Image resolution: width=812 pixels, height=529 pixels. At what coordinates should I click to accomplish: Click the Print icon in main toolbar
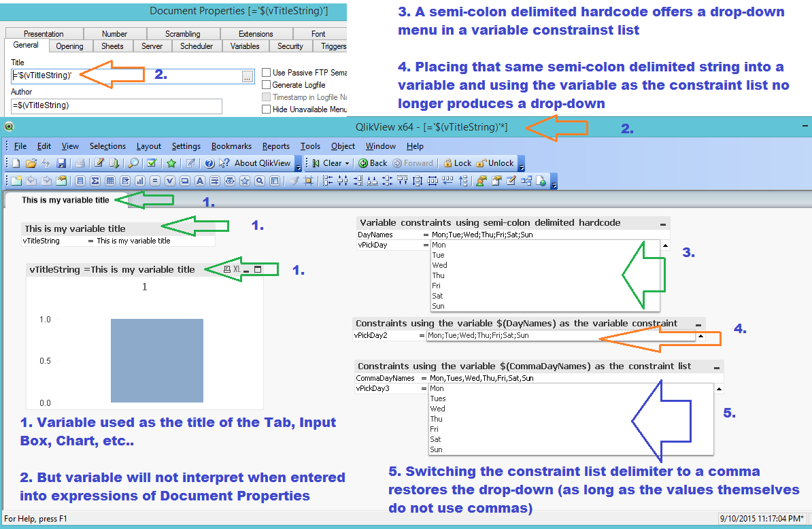[80, 164]
